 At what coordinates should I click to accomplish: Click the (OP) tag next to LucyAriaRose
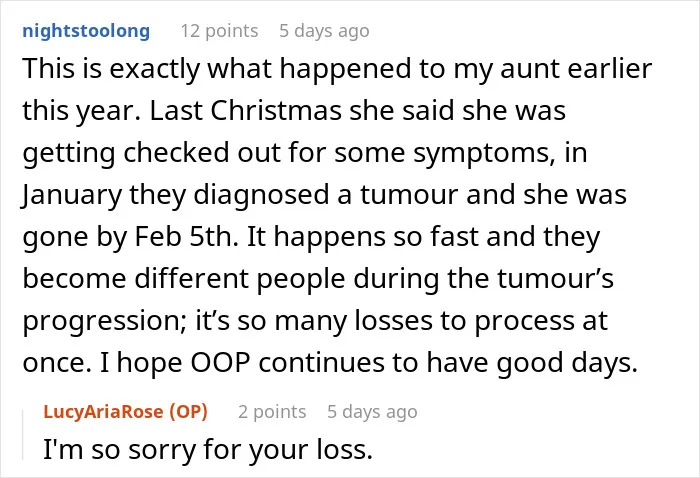tap(188, 411)
